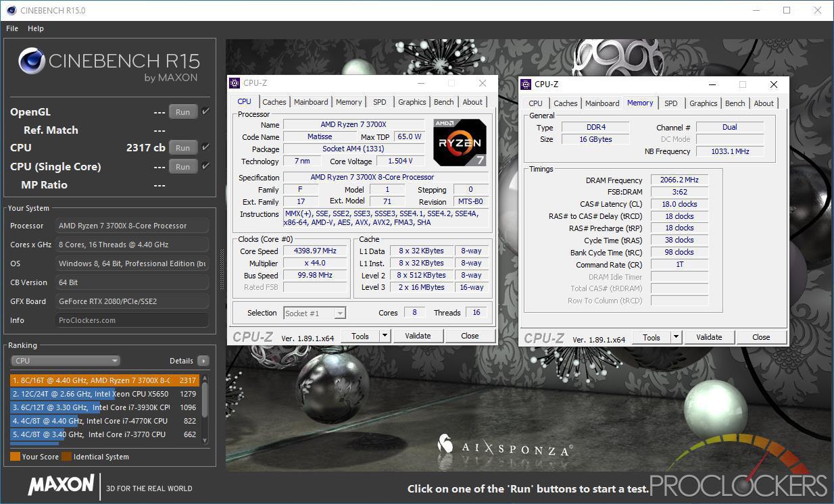The width and height of the screenshot is (834, 504).
Task: Select the Core i7-3770 ranking row
Action: (x=105, y=434)
